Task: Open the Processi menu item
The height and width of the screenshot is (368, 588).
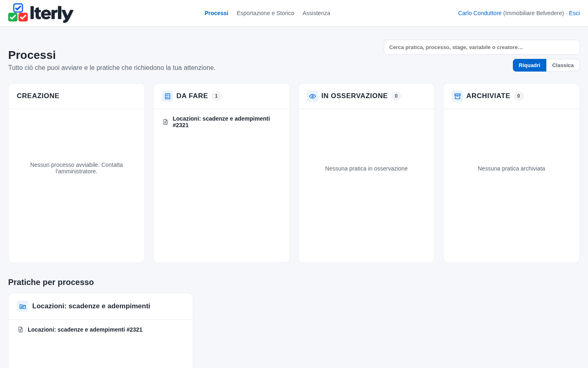Action: pyautogui.click(x=216, y=13)
